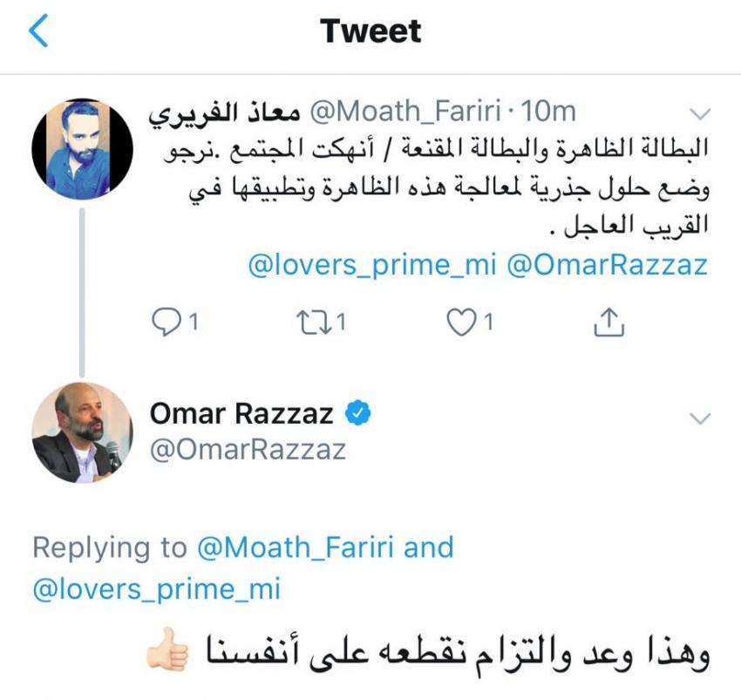Tap @lovers_prime_mi in the Replying to line
Image resolution: width=741 pixels, height=700 pixels.
tap(157, 588)
